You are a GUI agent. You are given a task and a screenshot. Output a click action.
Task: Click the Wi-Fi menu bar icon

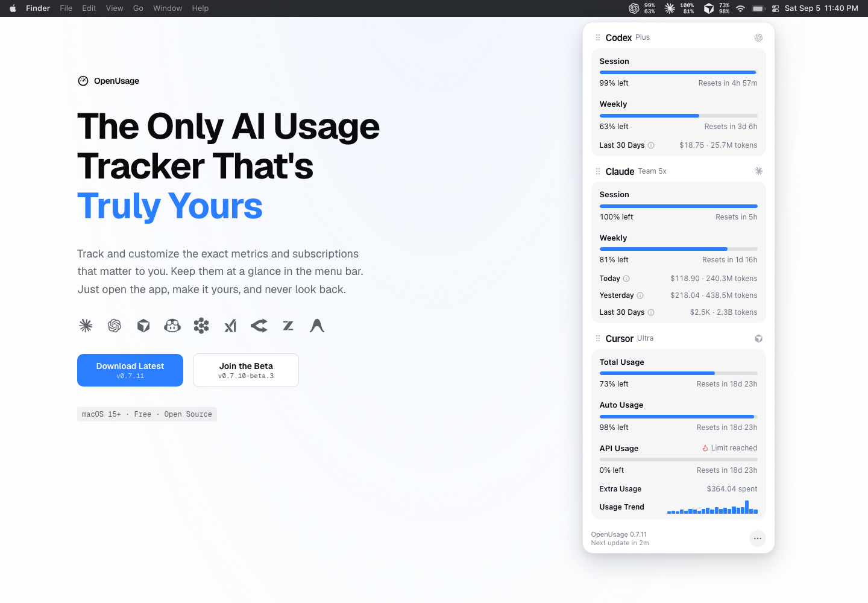(740, 8)
